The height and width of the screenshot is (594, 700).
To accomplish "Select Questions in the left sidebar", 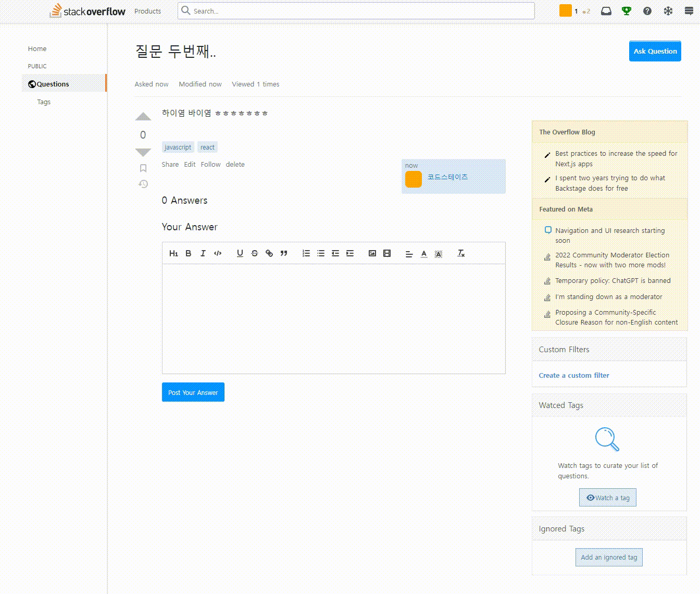I will [x=65, y=83].
